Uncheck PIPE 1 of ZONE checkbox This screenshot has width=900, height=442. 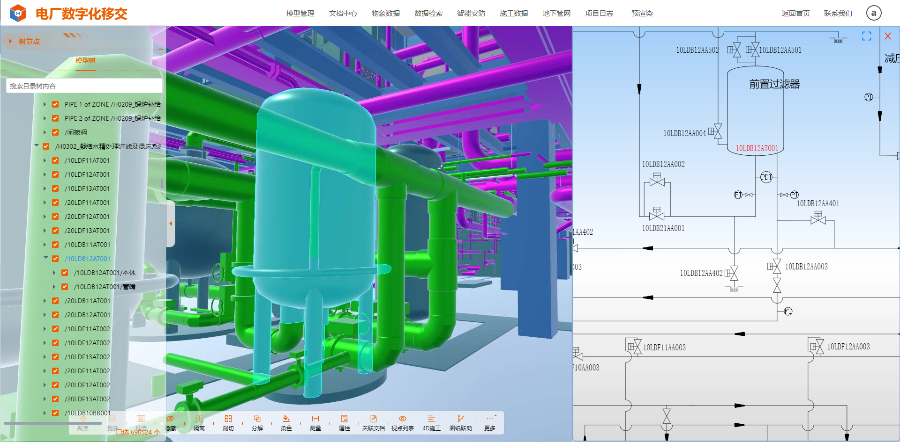[x=56, y=103]
